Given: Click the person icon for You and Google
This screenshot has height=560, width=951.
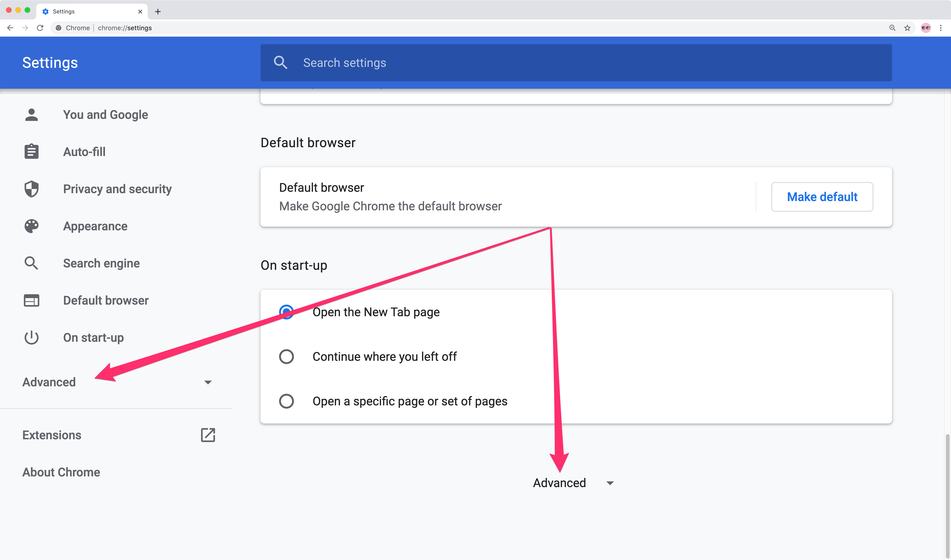Looking at the screenshot, I should coord(31,114).
